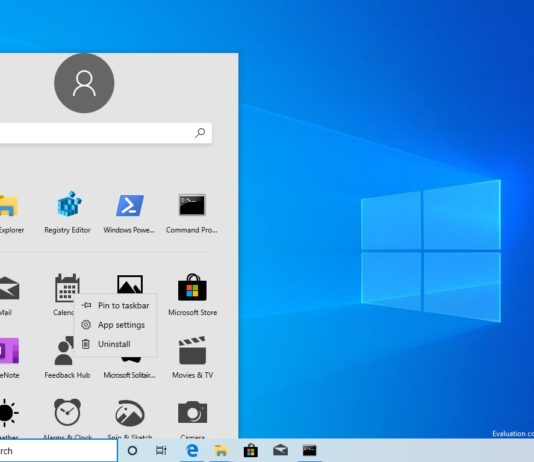Open the Calendar app icon
The width and height of the screenshot is (534, 462).
[x=67, y=288]
